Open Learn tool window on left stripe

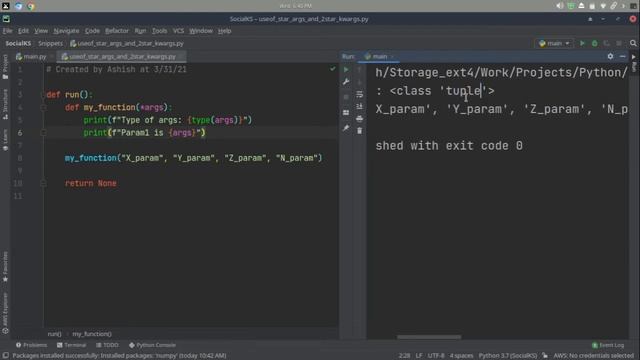(x=5, y=140)
